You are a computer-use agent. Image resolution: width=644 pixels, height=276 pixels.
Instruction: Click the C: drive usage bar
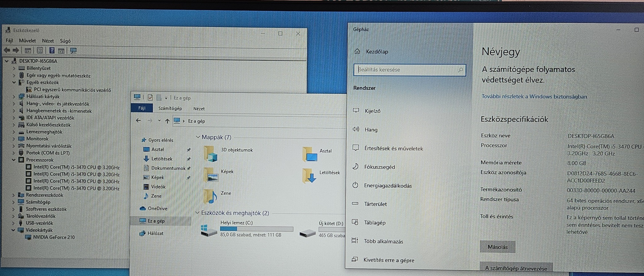[x=257, y=229]
